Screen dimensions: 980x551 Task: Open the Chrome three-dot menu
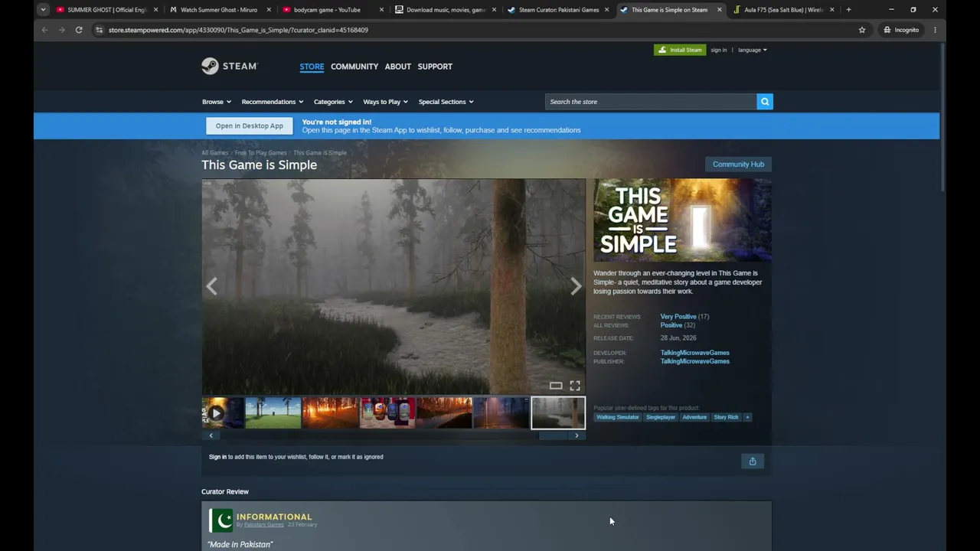935,30
